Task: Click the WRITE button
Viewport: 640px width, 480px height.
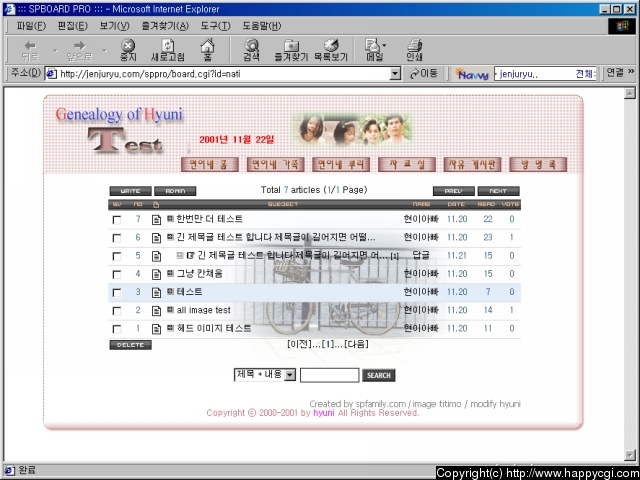Action: (131, 191)
